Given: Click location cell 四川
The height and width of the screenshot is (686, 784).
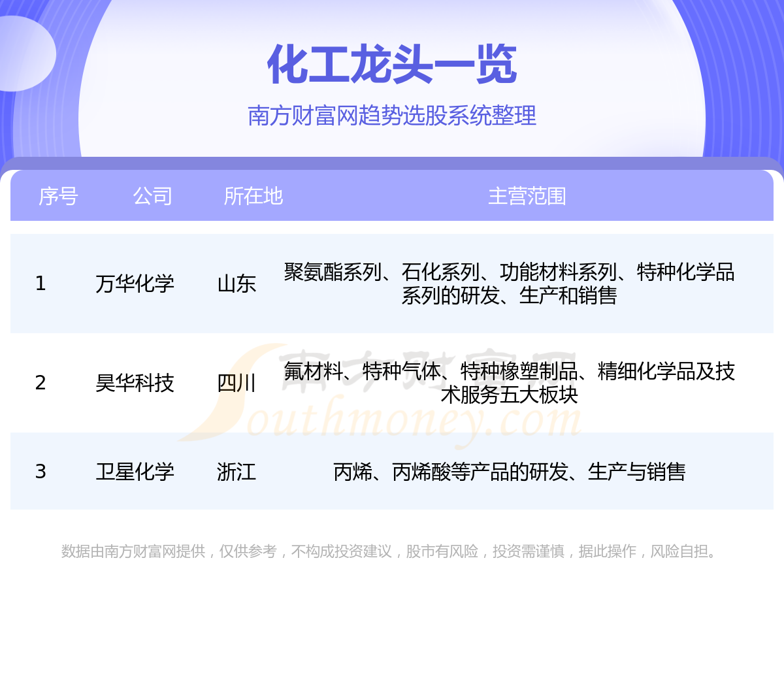Looking at the screenshot, I should (x=237, y=383).
